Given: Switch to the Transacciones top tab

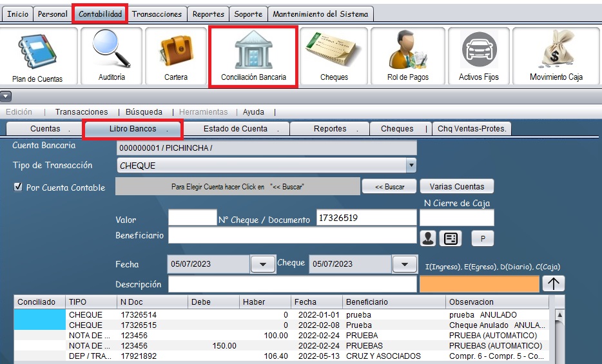Looking at the screenshot, I should (157, 14).
